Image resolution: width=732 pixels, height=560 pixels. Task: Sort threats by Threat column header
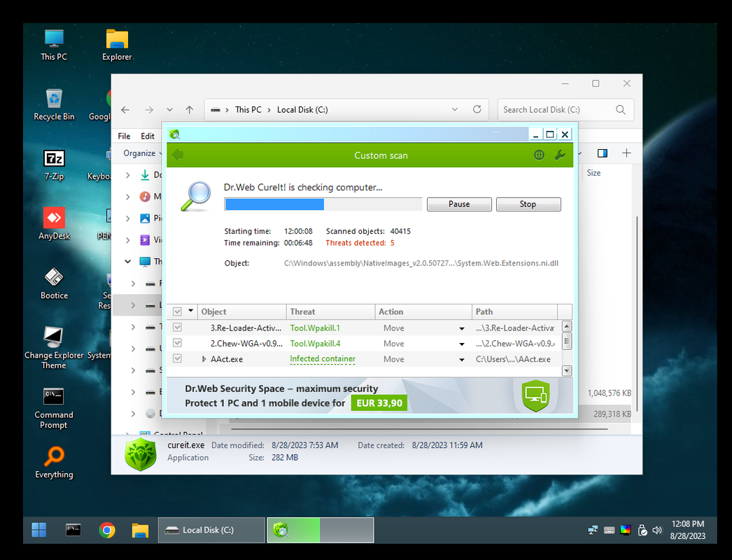[330, 311]
